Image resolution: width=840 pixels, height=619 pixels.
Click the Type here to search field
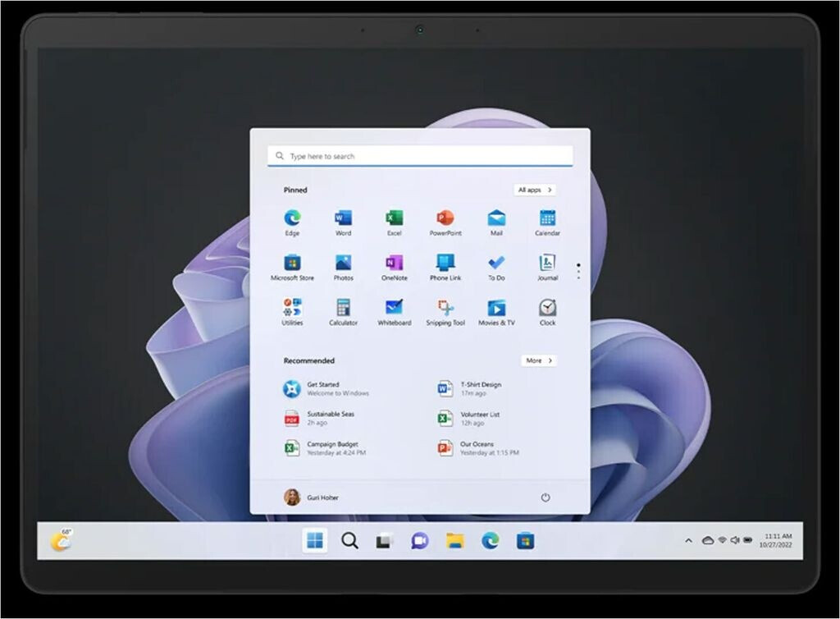(x=420, y=156)
